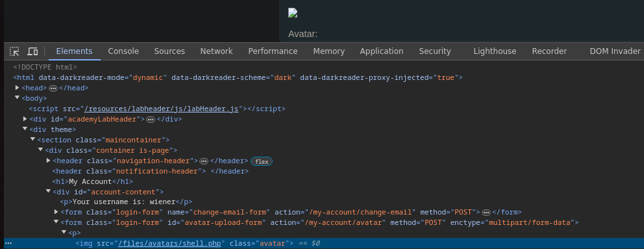The width and height of the screenshot is (644, 249).
Task: Open the /files/avatars/shell.php link
Action: pos(169,243)
